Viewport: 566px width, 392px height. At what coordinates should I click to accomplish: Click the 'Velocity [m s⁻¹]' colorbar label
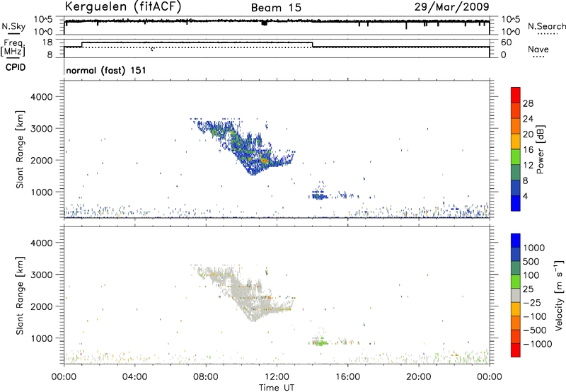coord(558,295)
